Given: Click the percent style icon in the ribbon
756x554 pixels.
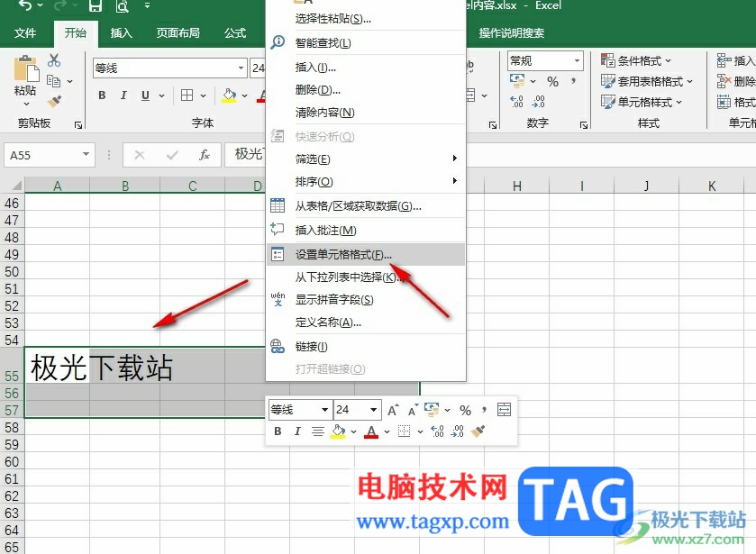Looking at the screenshot, I should 552,81.
